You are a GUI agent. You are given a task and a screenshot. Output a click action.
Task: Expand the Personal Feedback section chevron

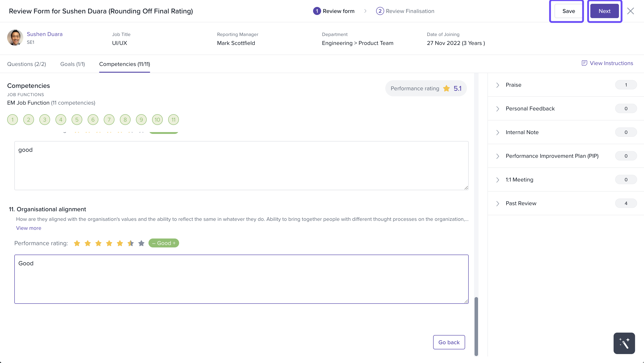[498, 109]
